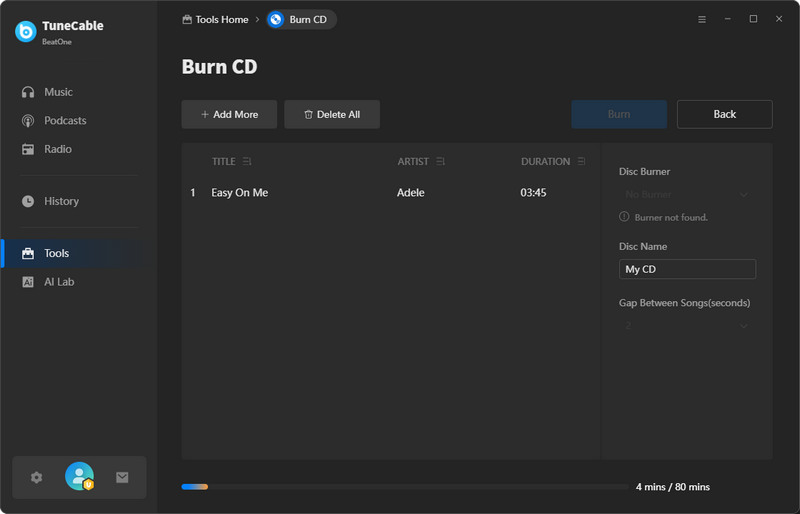Go to Tools Home in breadcrumb

coord(215,19)
